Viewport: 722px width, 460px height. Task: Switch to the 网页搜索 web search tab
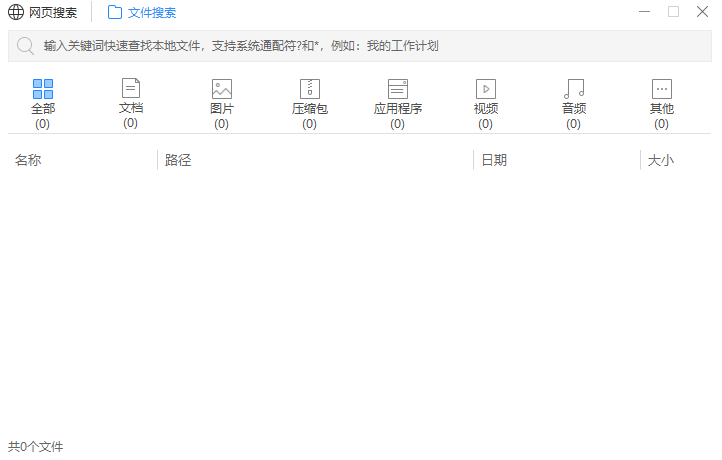point(52,13)
